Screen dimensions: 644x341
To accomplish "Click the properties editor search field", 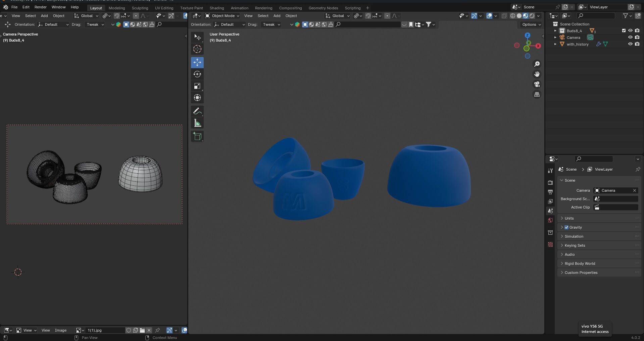I will point(594,159).
